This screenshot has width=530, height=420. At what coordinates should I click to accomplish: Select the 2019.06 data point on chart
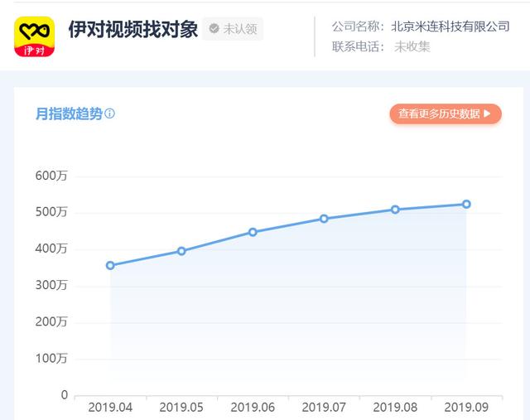[x=253, y=232]
